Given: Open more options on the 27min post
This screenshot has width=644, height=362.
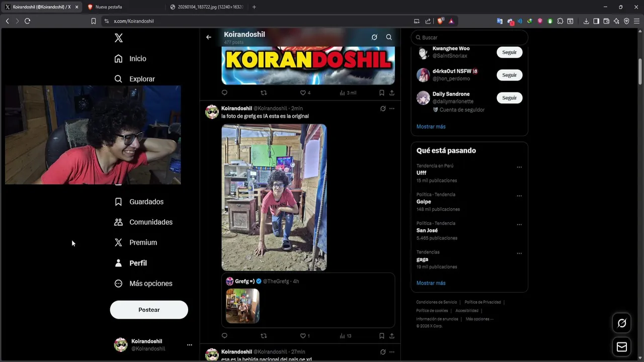Looking at the screenshot, I should tap(392, 352).
